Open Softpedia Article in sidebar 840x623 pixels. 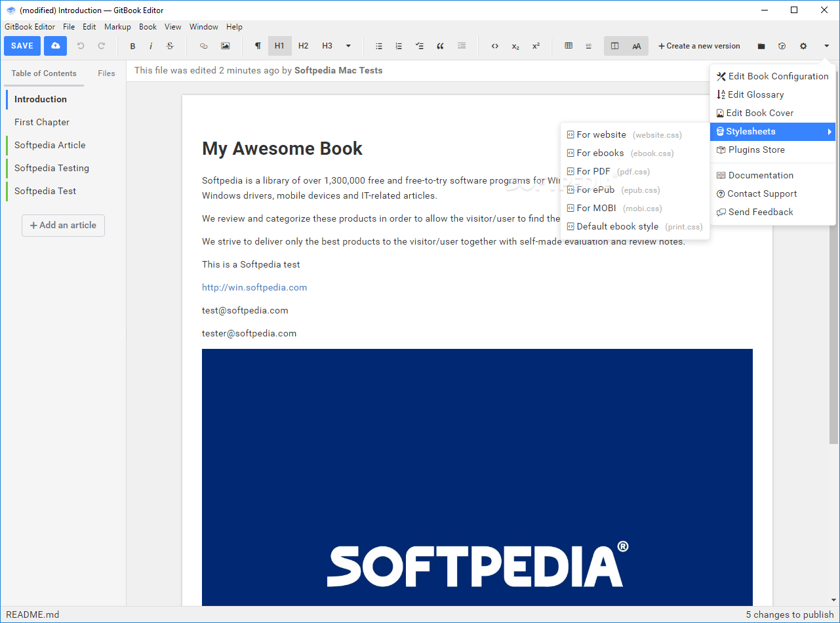(66, 145)
